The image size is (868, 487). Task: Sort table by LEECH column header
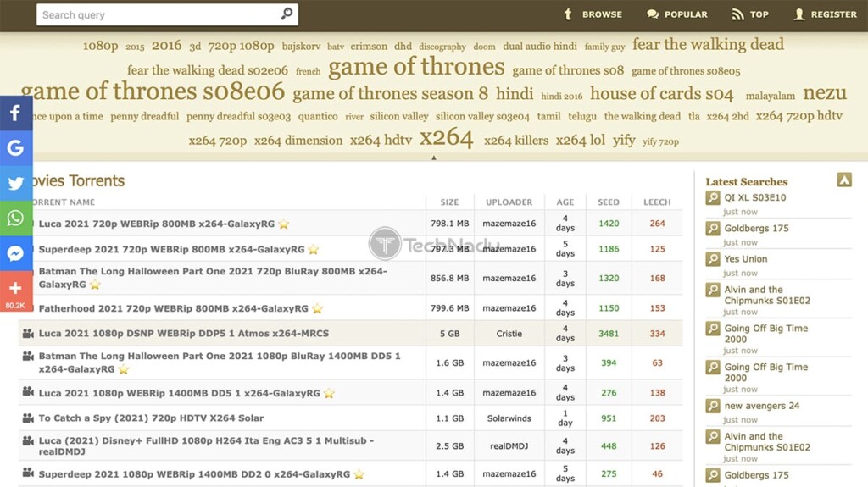657,202
